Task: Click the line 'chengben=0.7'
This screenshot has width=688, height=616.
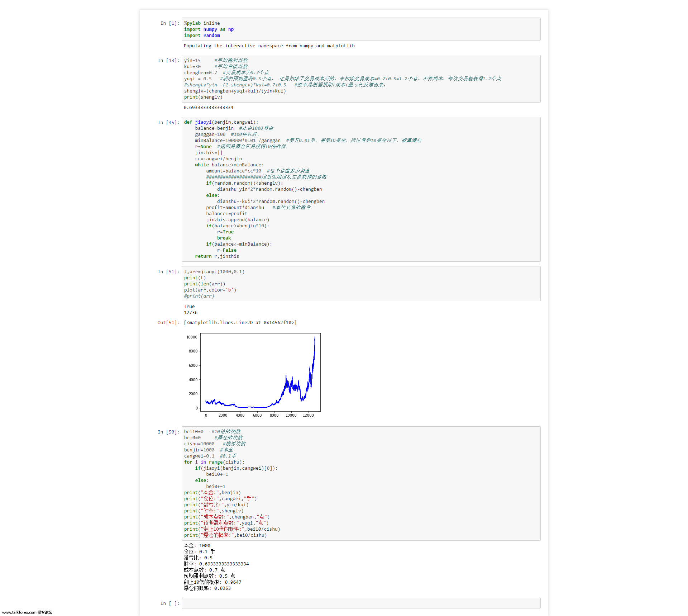Action: coord(201,73)
